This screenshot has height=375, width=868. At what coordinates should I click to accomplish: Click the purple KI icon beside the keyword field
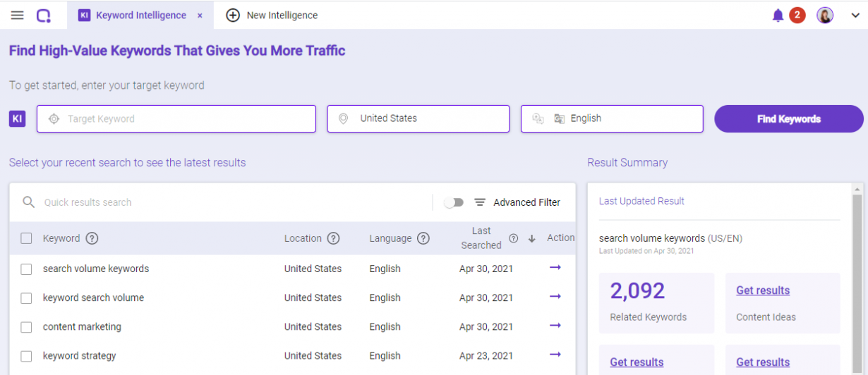point(17,119)
